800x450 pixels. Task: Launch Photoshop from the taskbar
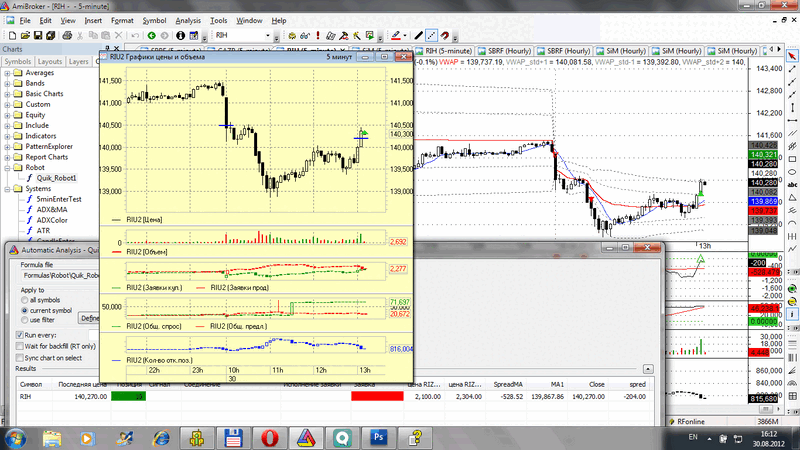point(380,437)
